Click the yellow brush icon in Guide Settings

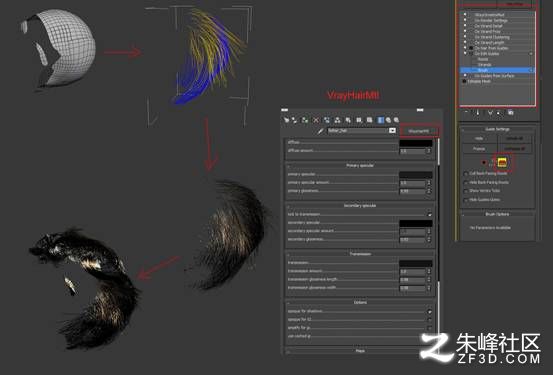pos(502,162)
